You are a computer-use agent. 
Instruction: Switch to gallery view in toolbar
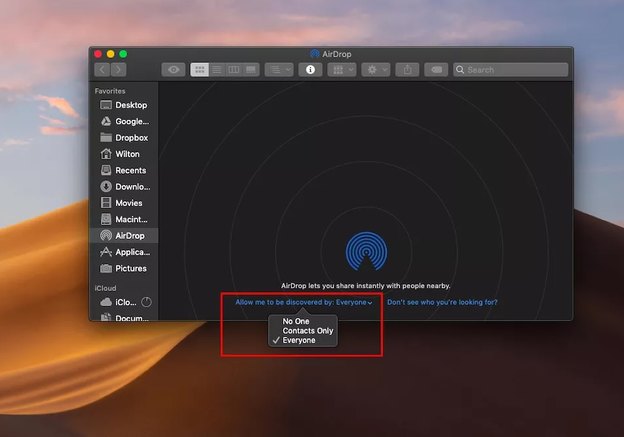pos(251,70)
